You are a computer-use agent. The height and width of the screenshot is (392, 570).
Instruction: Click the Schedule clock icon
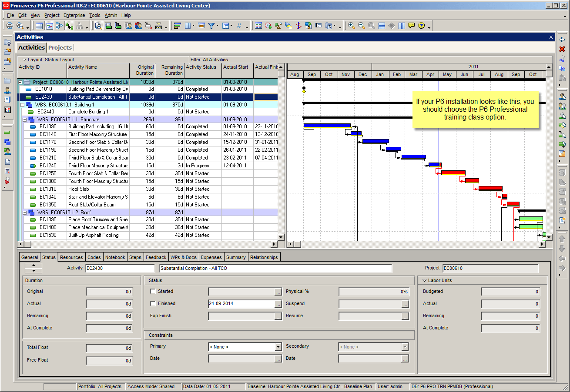(x=268, y=26)
